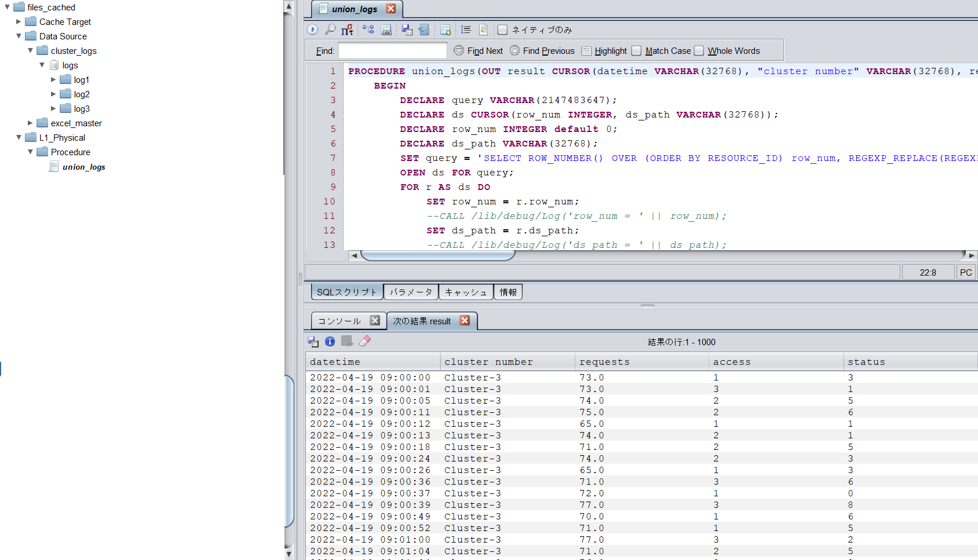Screen dimensions: 978x560
Task: Click the editor scrollbar right arrow
Action: point(972,255)
